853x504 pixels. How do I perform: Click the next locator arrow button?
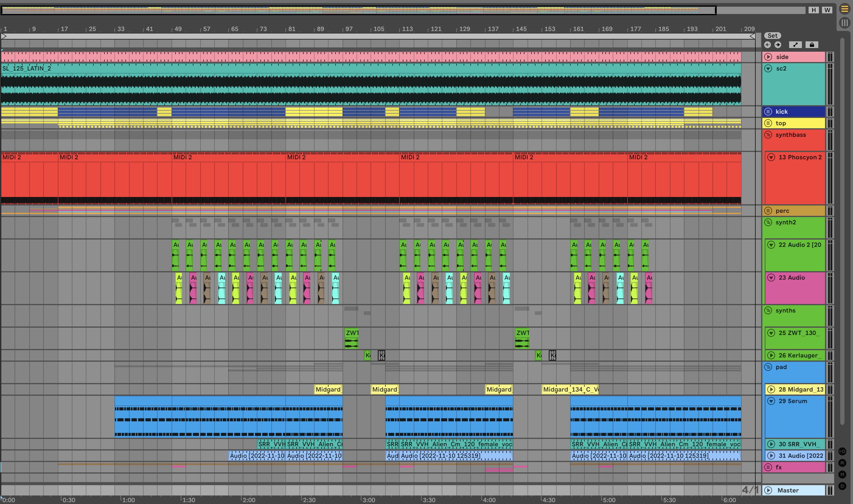point(778,45)
